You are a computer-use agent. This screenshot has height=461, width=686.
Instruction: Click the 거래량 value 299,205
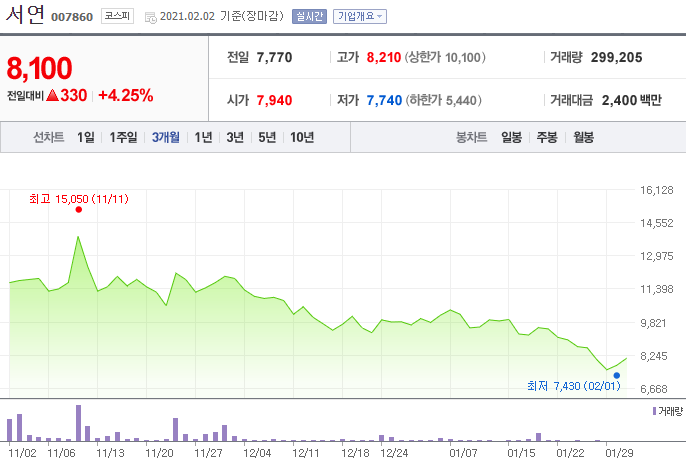(x=616, y=57)
